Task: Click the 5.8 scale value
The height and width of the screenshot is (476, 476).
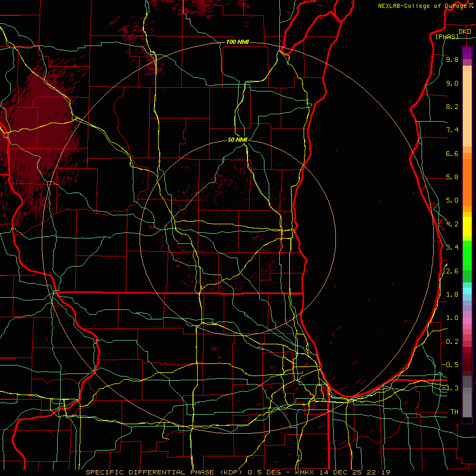Action: click(x=452, y=177)
